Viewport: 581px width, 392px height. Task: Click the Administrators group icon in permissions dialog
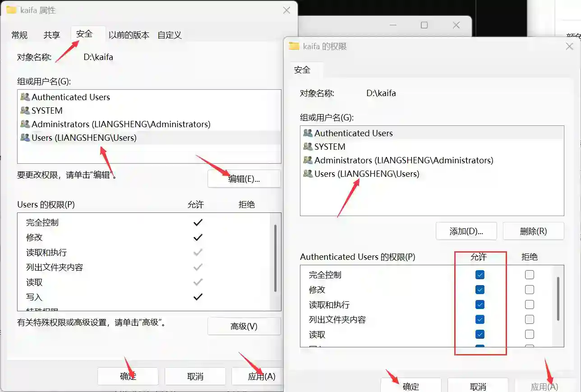click(x=309, y=160)
